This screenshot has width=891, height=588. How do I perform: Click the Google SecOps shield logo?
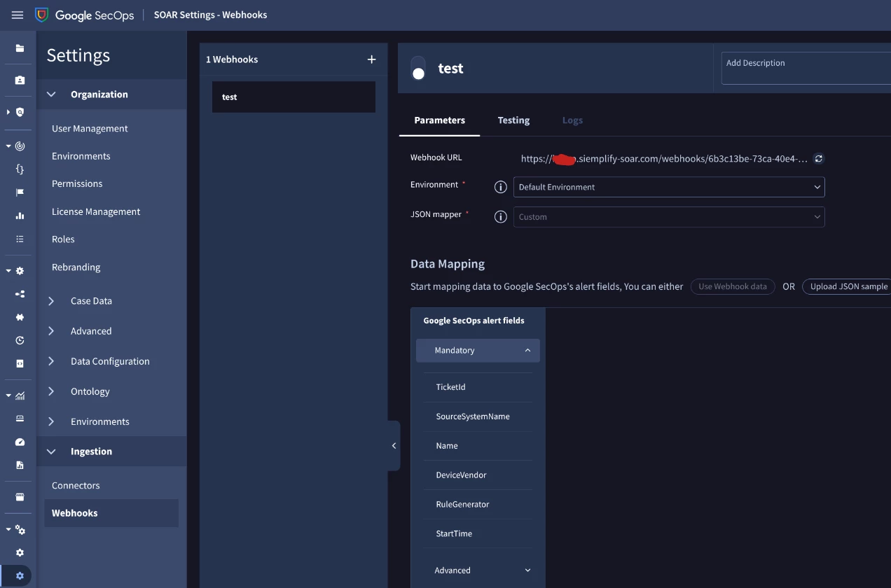click(42, 15)
